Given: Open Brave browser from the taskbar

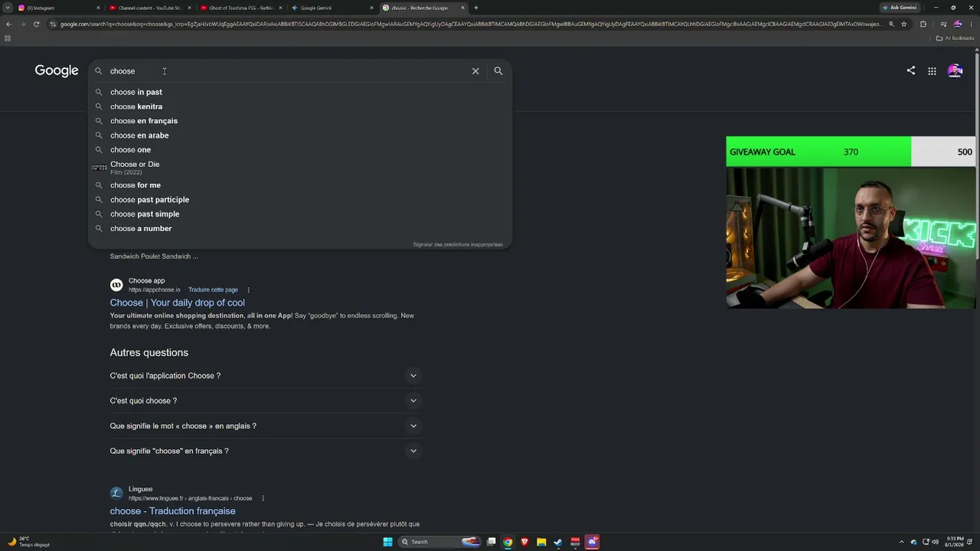Looking at the screenshot, I should [x=524, y=542].
